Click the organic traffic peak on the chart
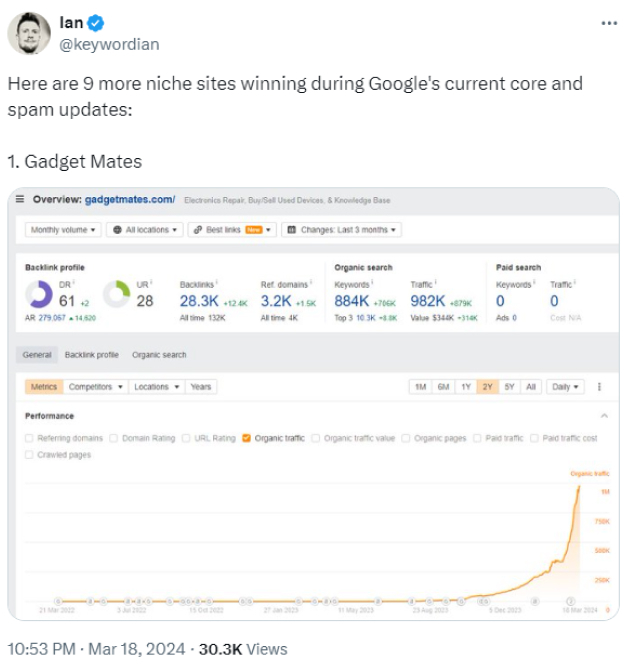 (579, 487)
